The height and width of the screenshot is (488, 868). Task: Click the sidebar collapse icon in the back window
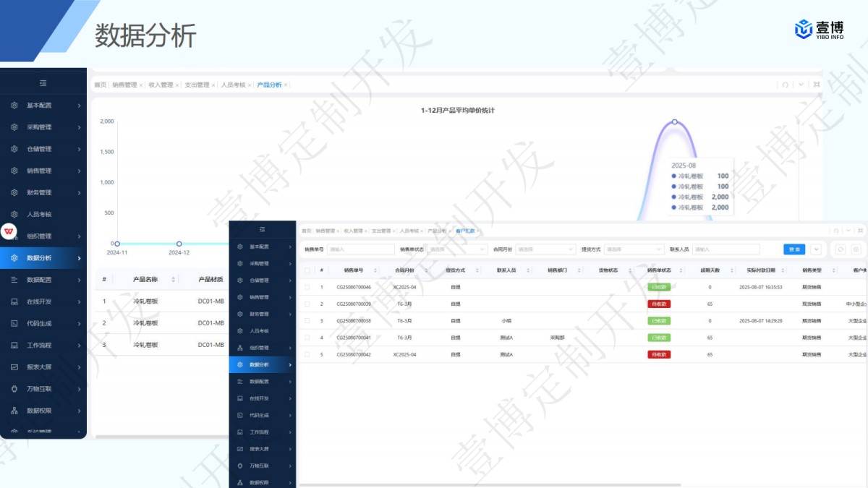coord(43,83)
